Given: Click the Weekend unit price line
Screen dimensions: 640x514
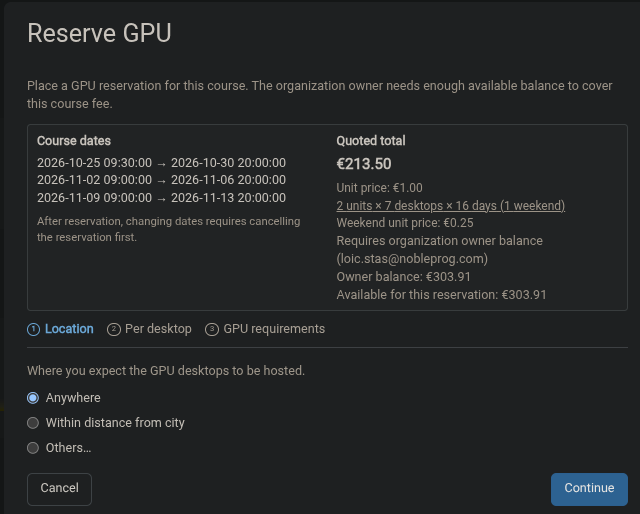Looking at the screenshot, I should 405,223.
